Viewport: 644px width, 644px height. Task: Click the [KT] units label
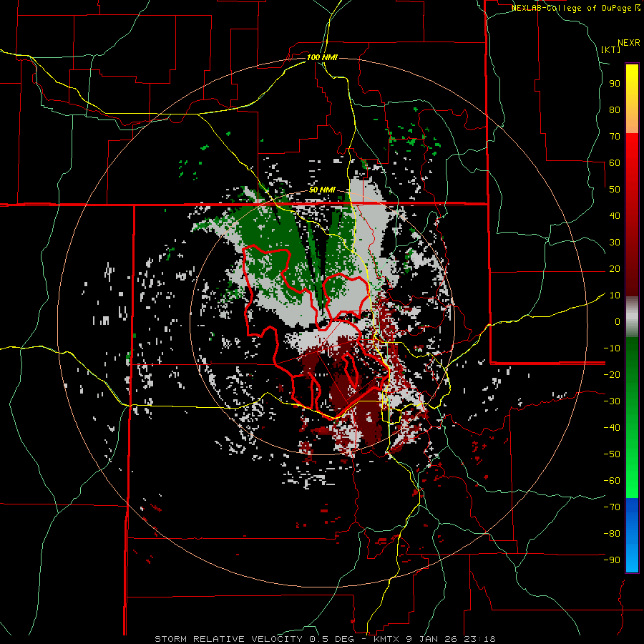point(611,49)
